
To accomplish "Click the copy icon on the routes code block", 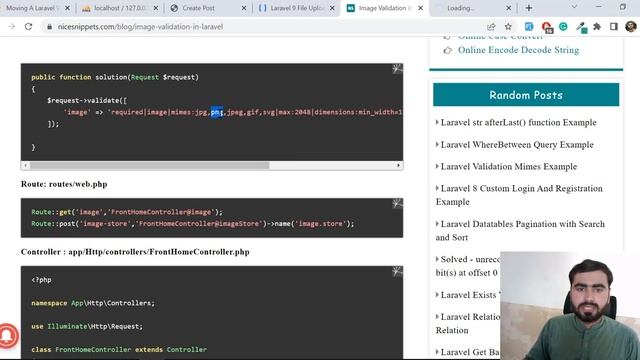I will click(x=397, y=203).
